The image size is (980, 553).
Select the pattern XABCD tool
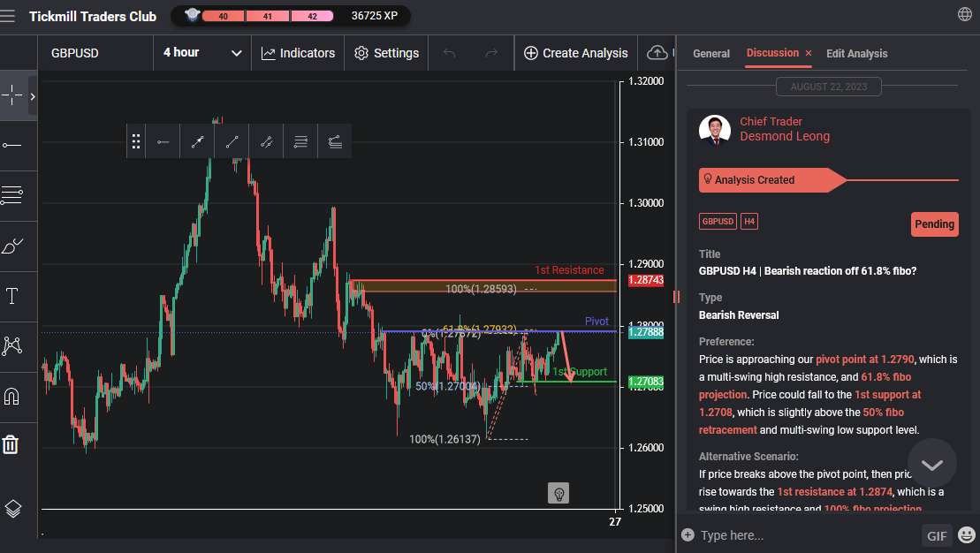click(11, 345)
